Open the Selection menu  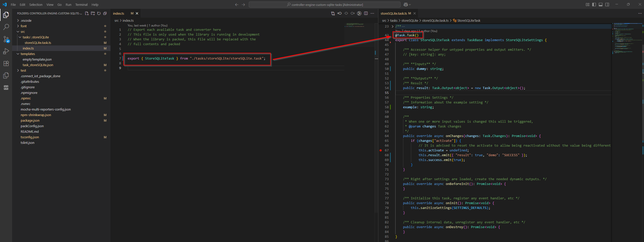point(36,5)
